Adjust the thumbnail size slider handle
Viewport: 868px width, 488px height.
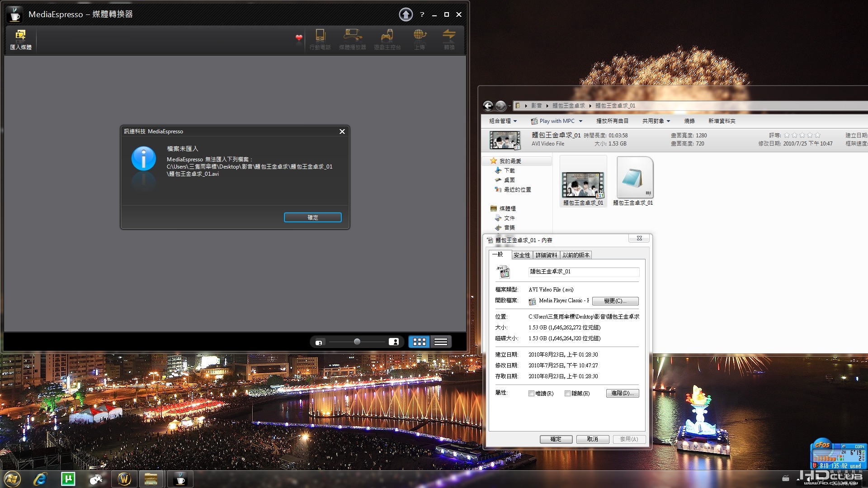click(x=357, y=342)
